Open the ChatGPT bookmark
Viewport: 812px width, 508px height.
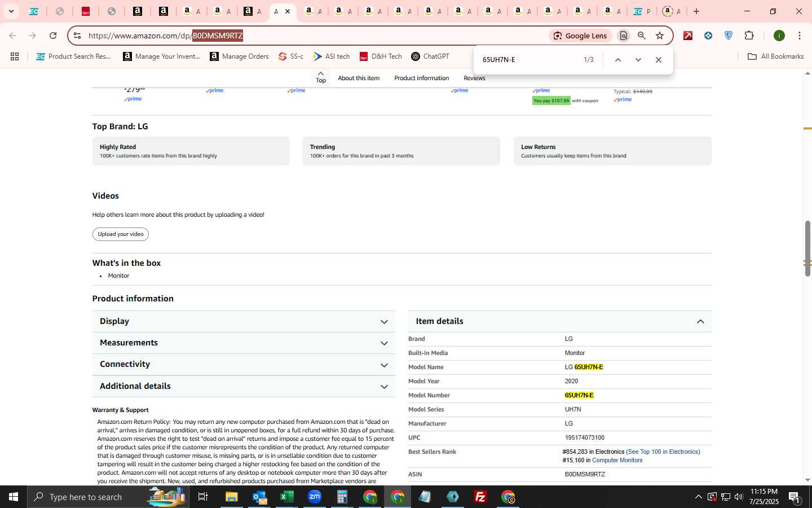(x=430, y=56)
